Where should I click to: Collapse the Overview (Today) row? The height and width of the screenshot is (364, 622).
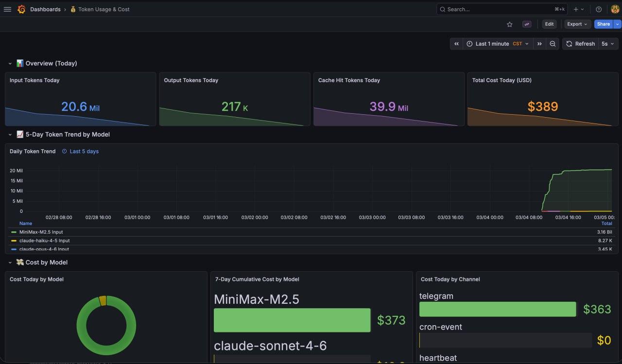tap(10, 64)
